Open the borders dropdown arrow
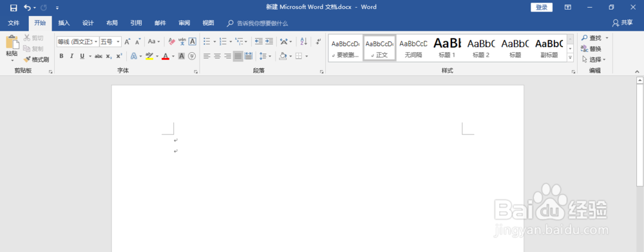The height and width of the screenshot is (252, 644). point(307,56)
